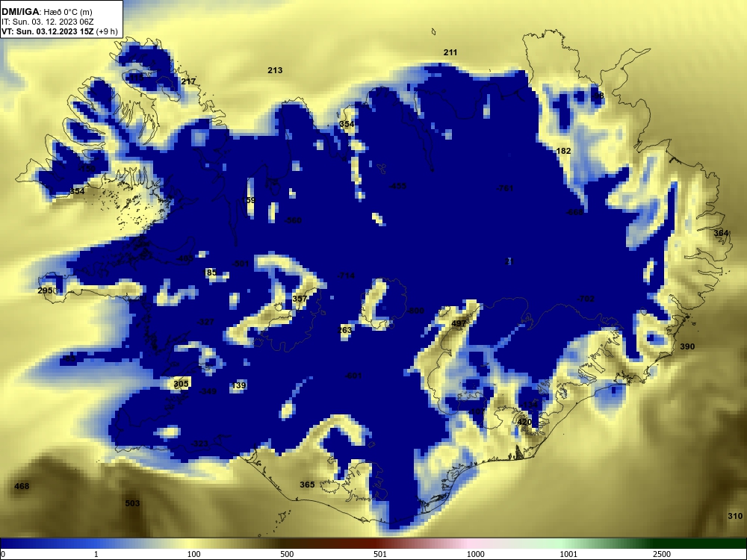The width and height of the screenshot is (747, 560).
Task: Click the legend label 500
Action: coord(288,554)
